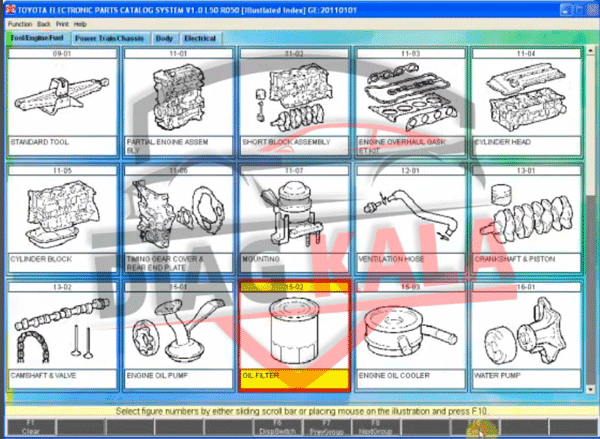Click figure number 09-01 header

(x=62, y=54)
